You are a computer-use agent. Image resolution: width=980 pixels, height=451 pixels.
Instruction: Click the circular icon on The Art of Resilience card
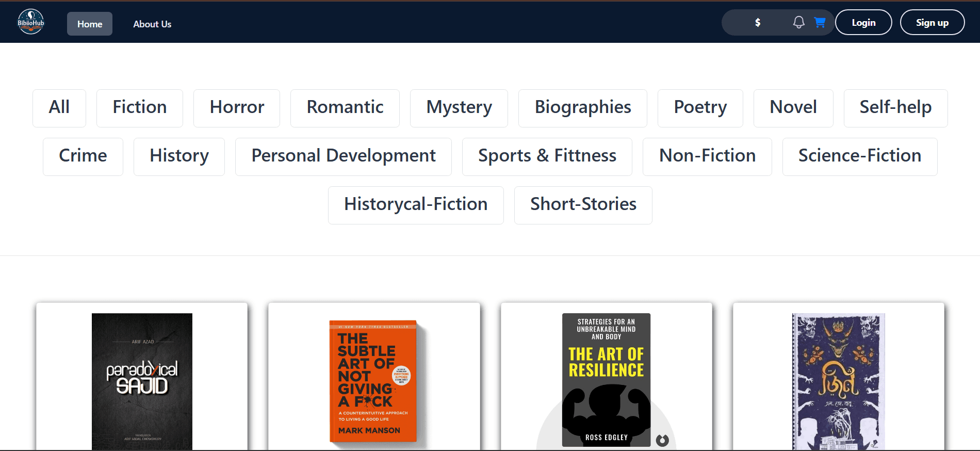tap(662, 441)
